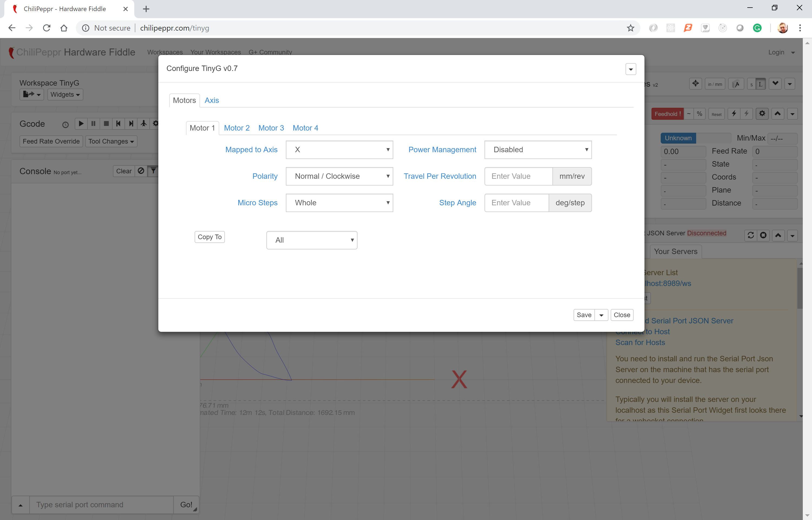
Task: Click the Go! button
Action: (186, 505)
